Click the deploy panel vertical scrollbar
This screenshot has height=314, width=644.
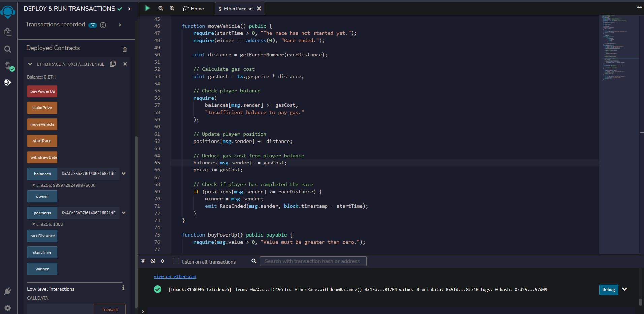[x=136, y=222]
